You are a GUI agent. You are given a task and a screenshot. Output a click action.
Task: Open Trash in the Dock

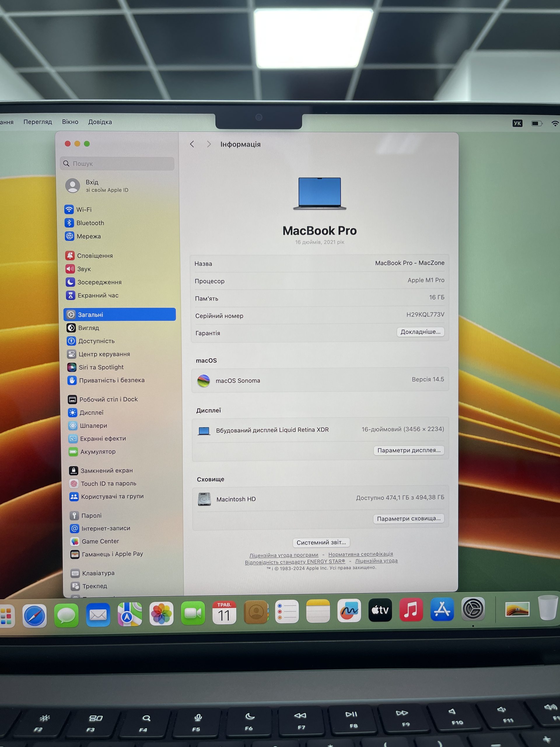click(x=547, y=608)
